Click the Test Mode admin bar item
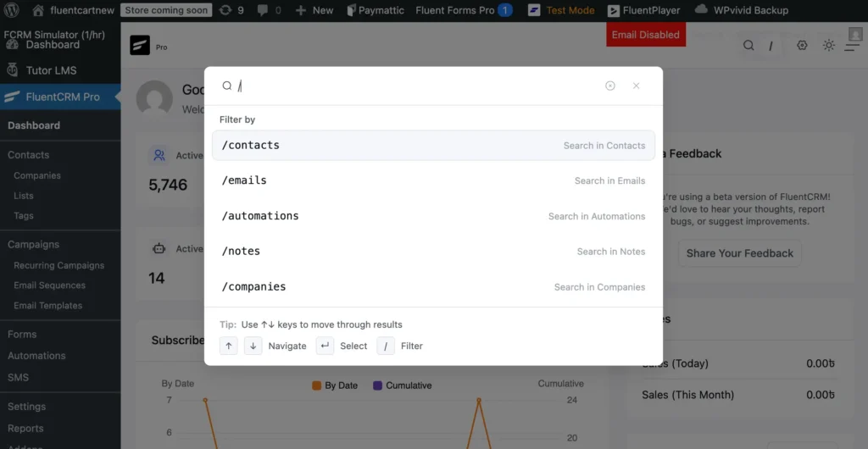Viewport: 868px width, 449px height. coord(561,10)
